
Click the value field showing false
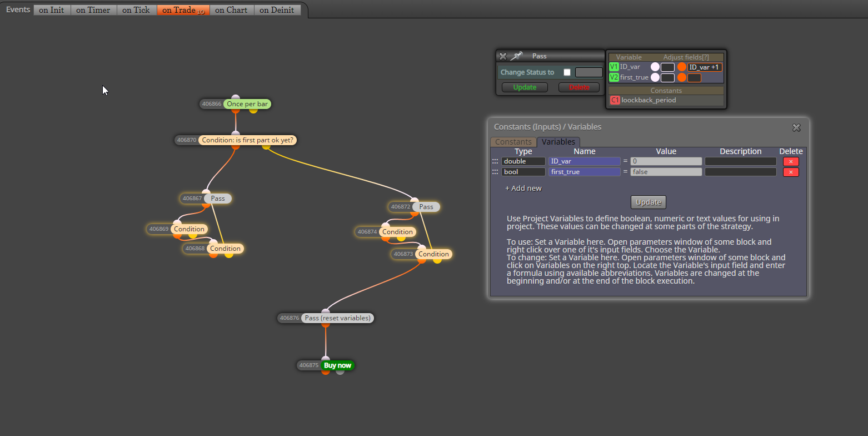tap(666, 172)
